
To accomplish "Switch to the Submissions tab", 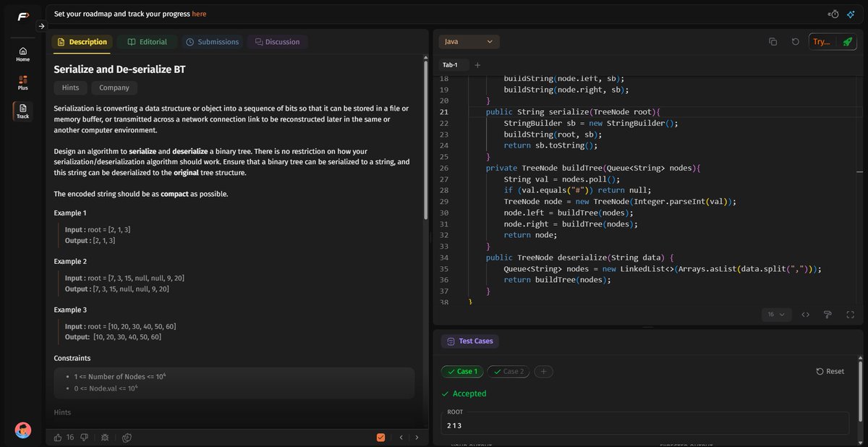I will click(212, 42).
